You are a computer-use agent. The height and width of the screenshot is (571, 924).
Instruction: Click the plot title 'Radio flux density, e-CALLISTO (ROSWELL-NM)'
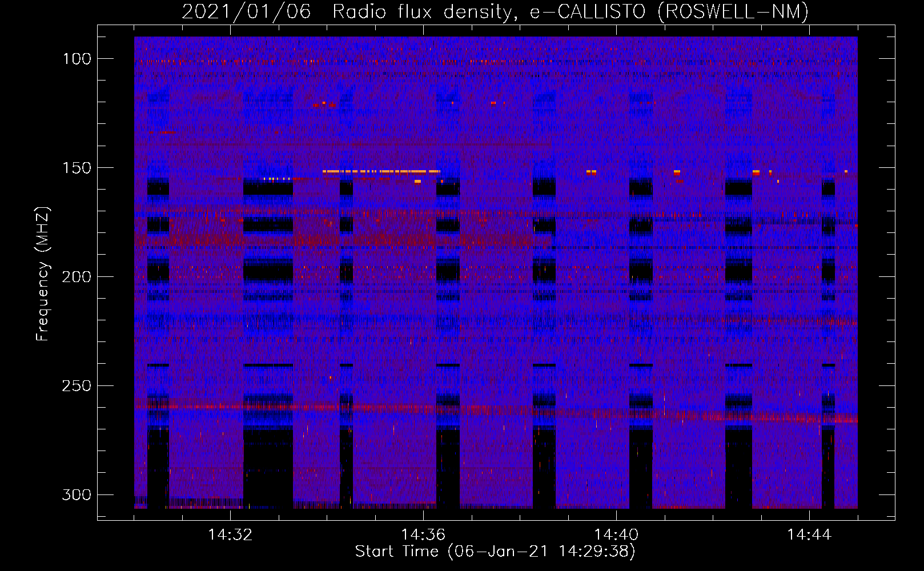click(570, 11)
